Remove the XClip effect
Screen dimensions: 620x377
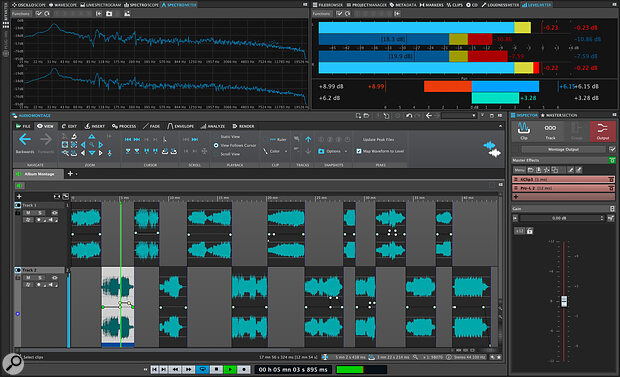[611, 179]
